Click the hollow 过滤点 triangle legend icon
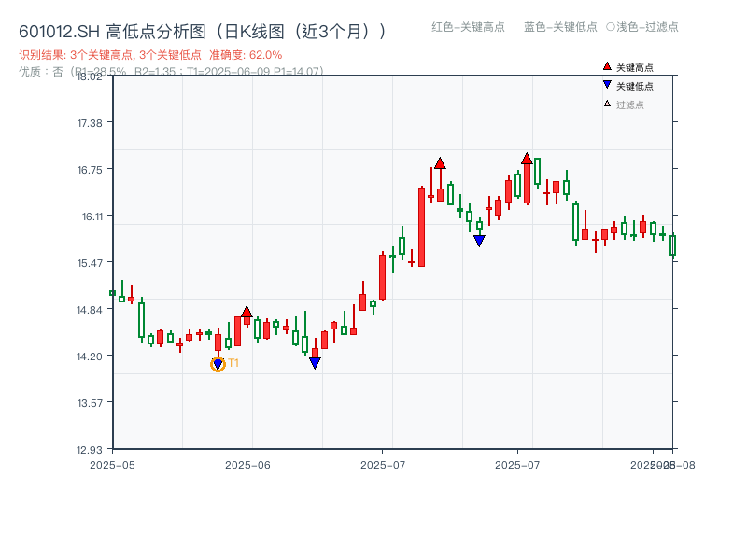The image size is (747, 560). tap(607, 103)
